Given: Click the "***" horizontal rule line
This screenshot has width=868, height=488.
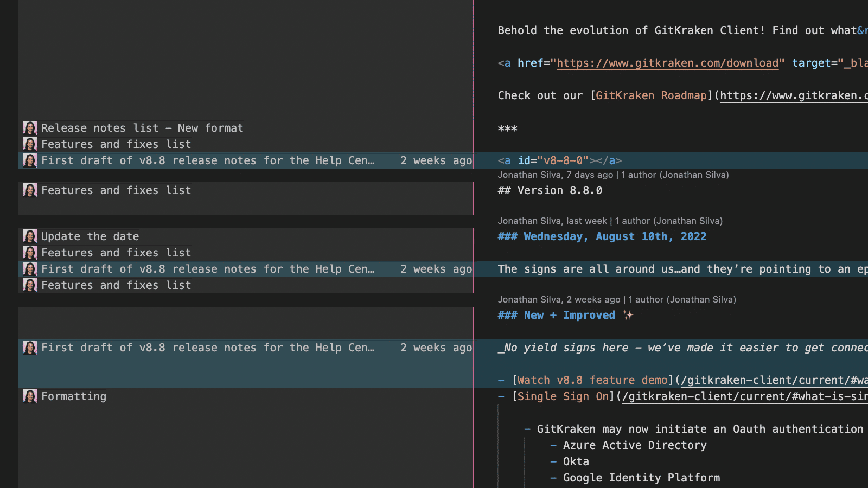Looking at the screenshot, I should (x=508, y=128).
